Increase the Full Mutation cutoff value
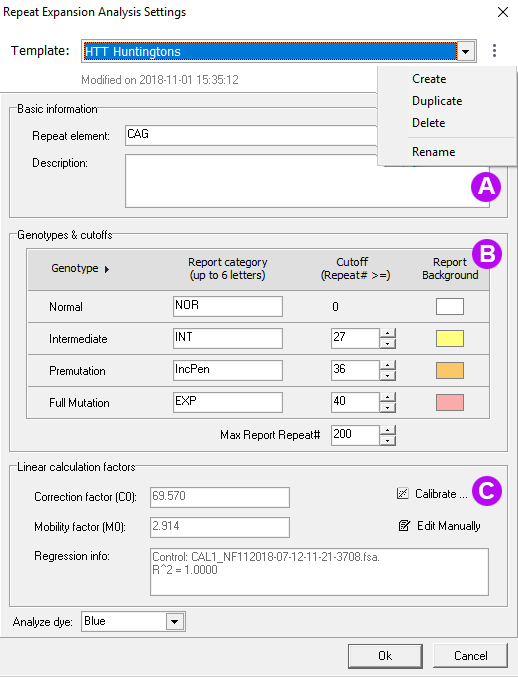Image resolution: width=518 pixels, height=677 pixels. (388, 397)
